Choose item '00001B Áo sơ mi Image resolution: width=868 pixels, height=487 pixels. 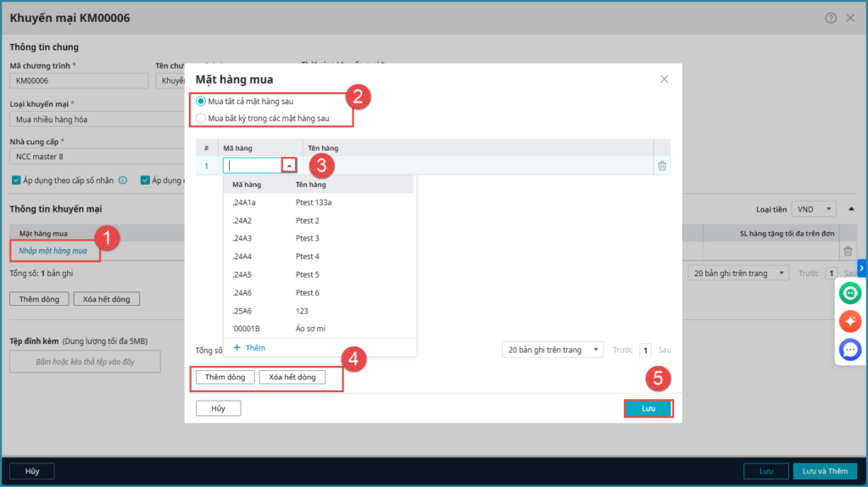[320, 329]
